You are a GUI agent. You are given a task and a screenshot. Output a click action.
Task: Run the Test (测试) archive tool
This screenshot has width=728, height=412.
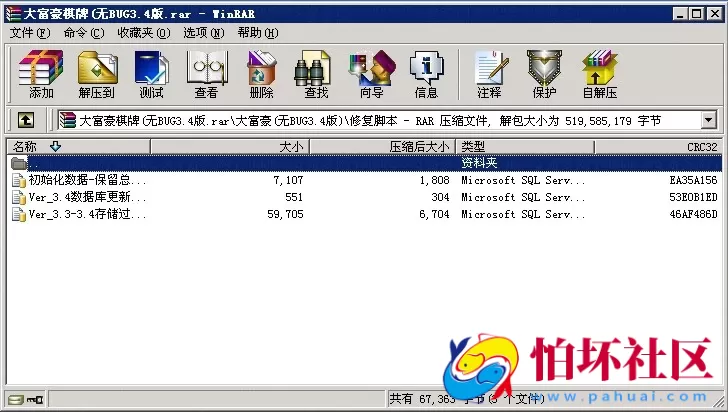coord(151,74)
